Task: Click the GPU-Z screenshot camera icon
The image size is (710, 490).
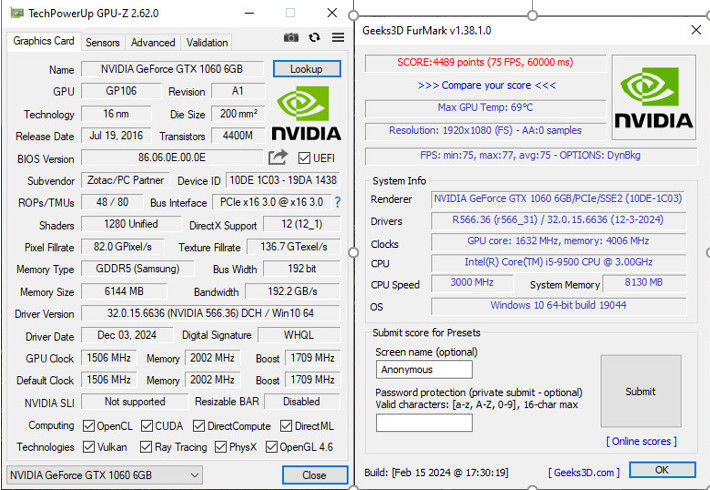Action: pos(291,38)
